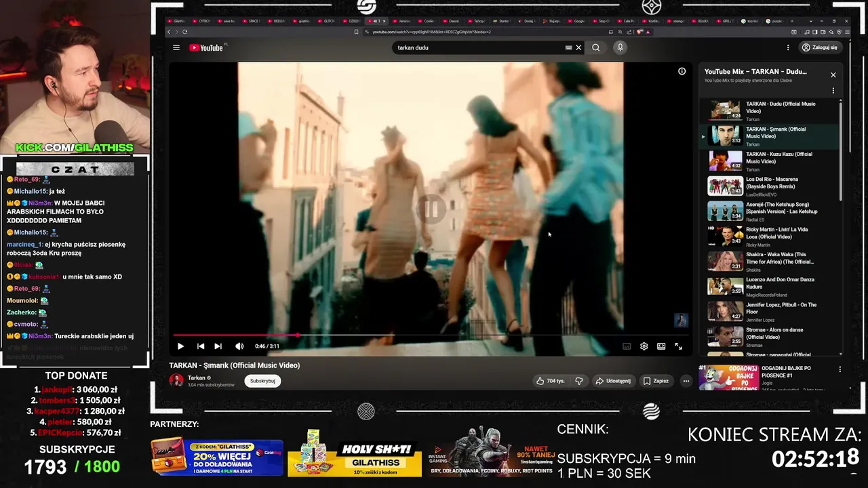This screenshot has width=868, height=488.
Task: Go to previous video in playlist
Action: (201, 346)
